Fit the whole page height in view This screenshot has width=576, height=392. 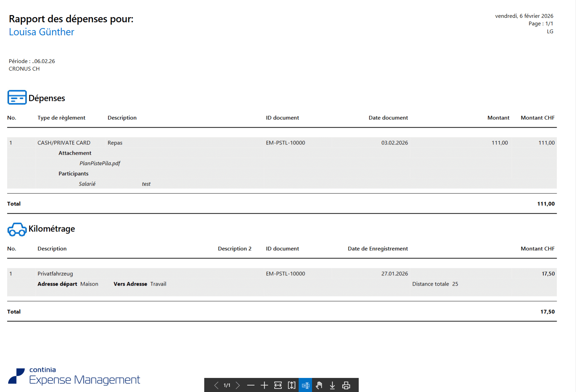(x=291, y=385)
